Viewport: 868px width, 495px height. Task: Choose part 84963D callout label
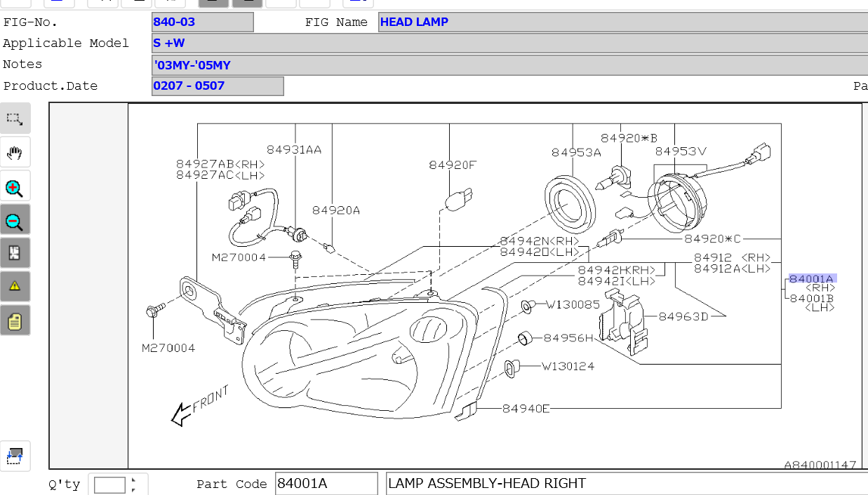tap(683, 316)
